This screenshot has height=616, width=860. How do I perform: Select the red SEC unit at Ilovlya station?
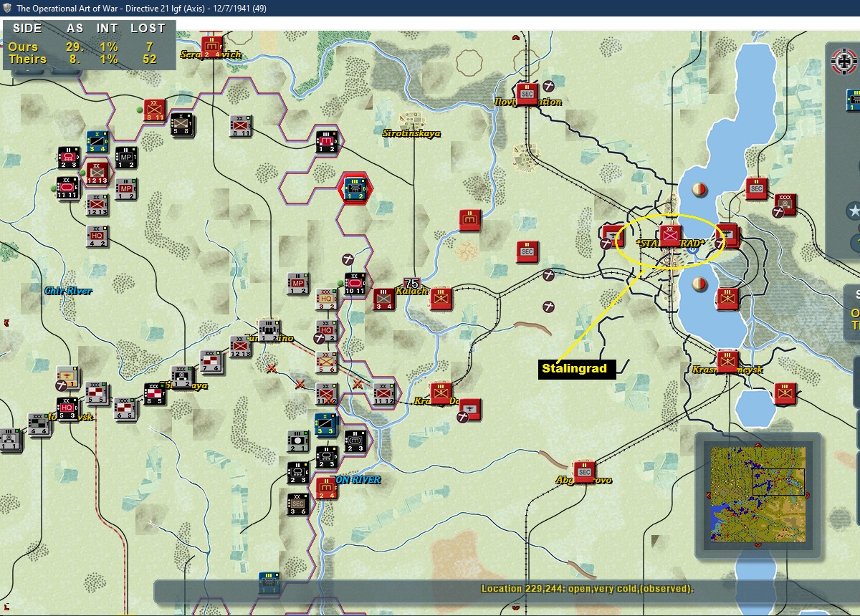527,94
